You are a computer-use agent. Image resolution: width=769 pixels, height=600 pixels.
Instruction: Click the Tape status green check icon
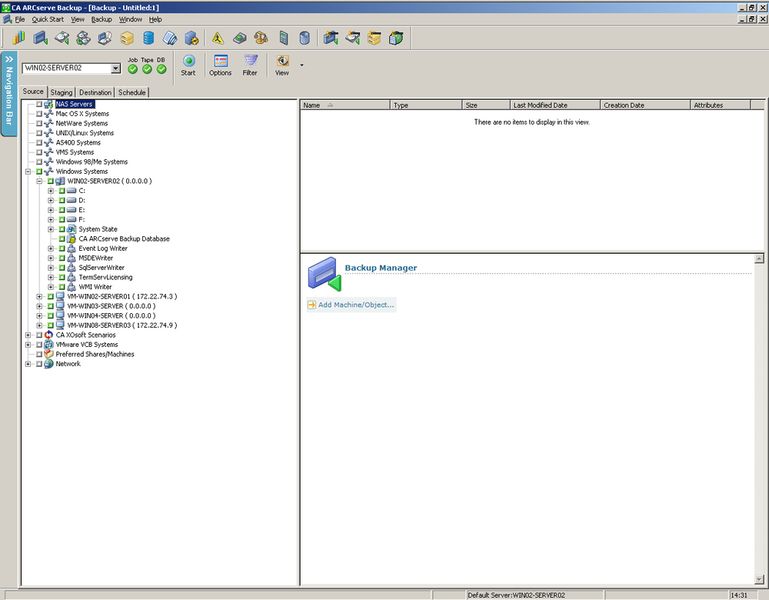147,69
